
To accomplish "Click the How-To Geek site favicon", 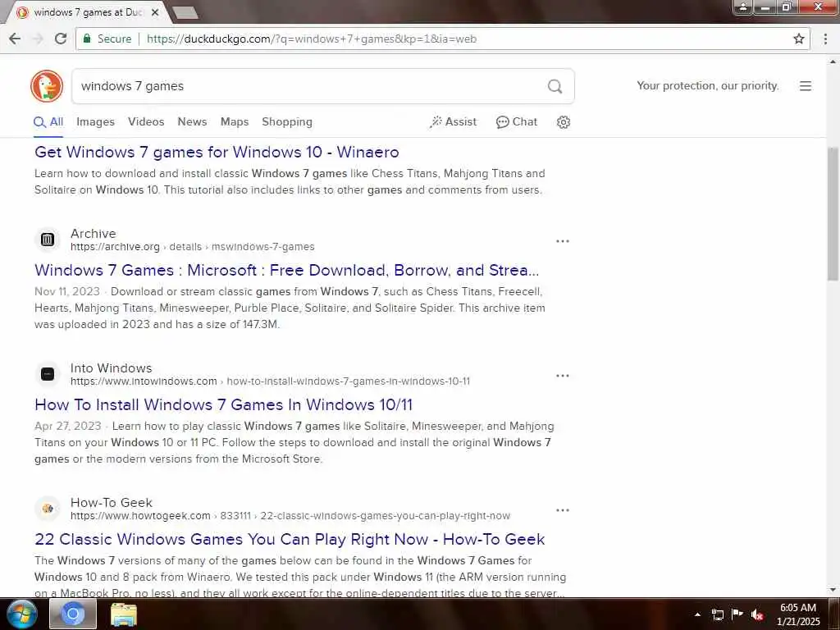I will (47, 509).
